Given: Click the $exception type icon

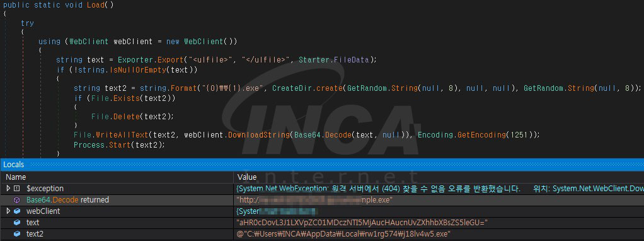Looking at the screenshot, I should (17, 189).
